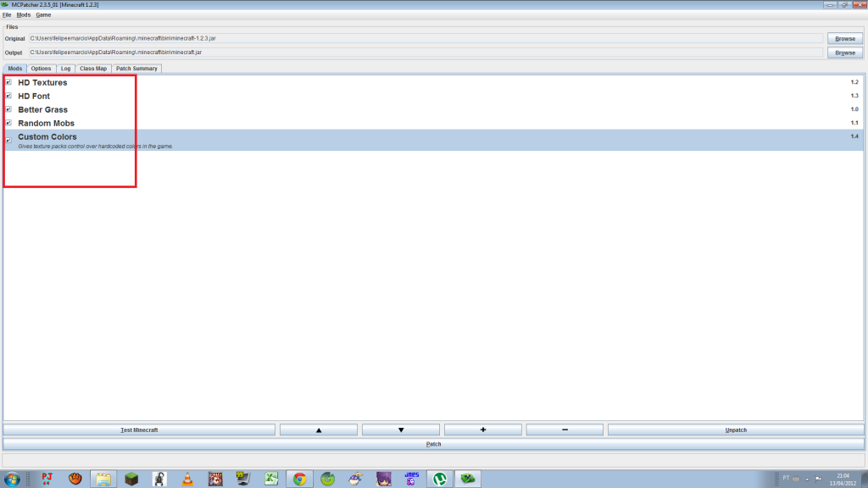Click the move mod up arrow button
The width and height of the screenshot is (868, 488).
[x=319, y=430]
